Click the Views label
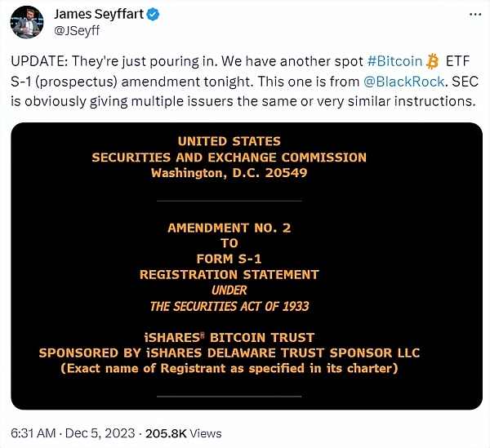Image resolution: width=490 pixels, height=448 pixels. pyautogui.click(x=207, y=433)
